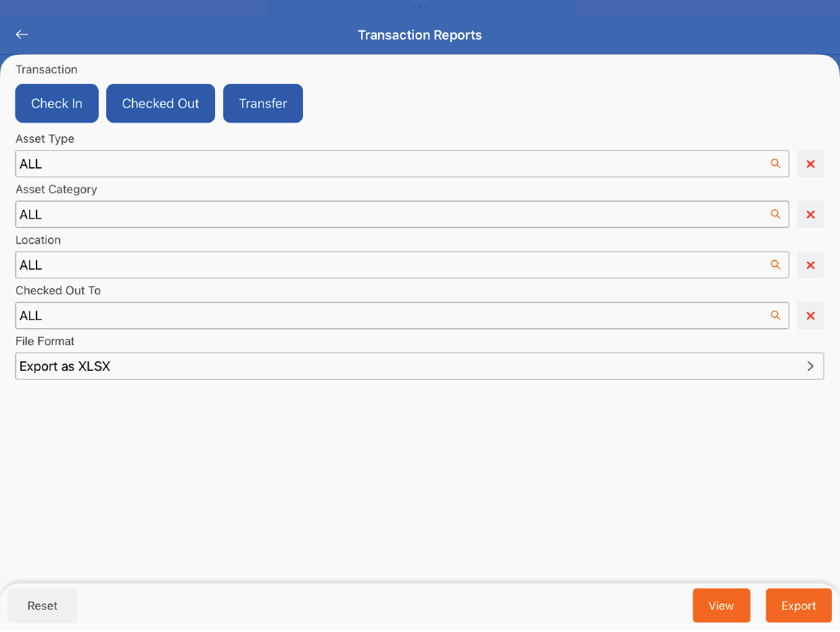
Task: Click the Transaction section label
Action: [47, 70]
